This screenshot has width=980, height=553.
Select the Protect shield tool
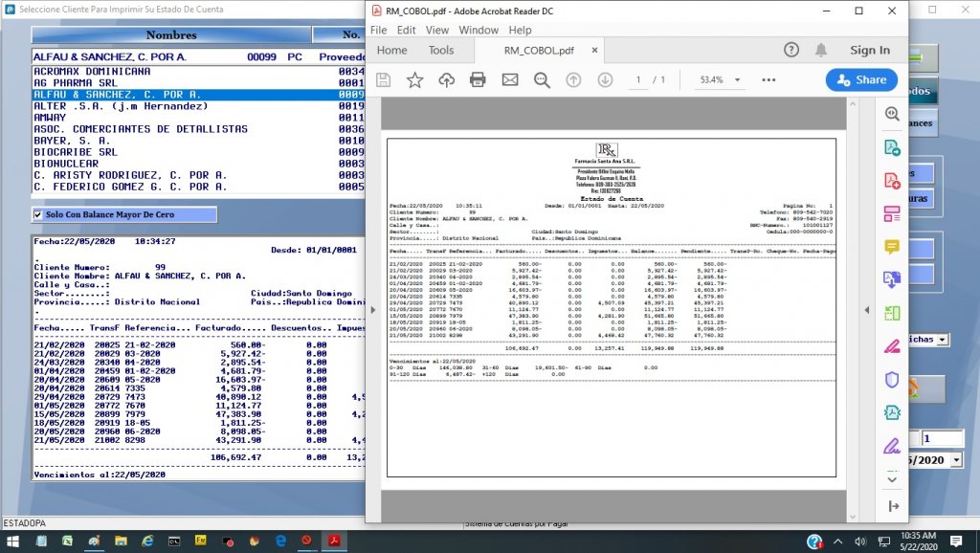[892, 380]
